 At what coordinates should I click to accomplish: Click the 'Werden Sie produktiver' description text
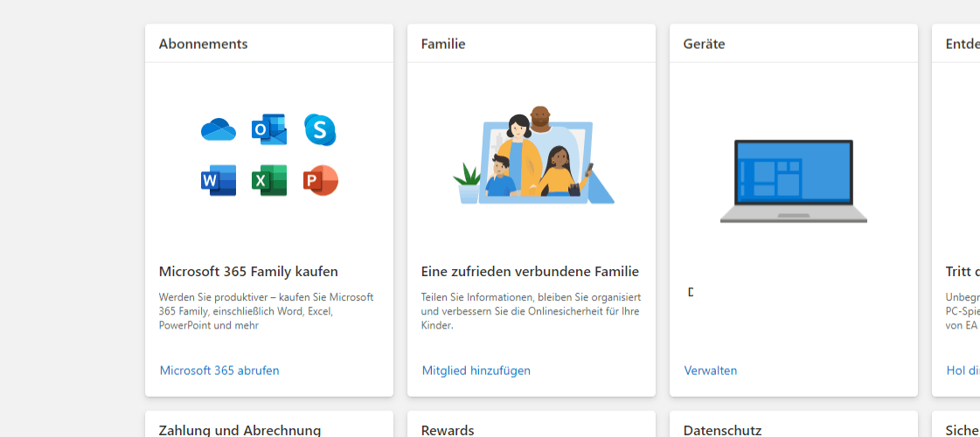(x=267, y=311)
